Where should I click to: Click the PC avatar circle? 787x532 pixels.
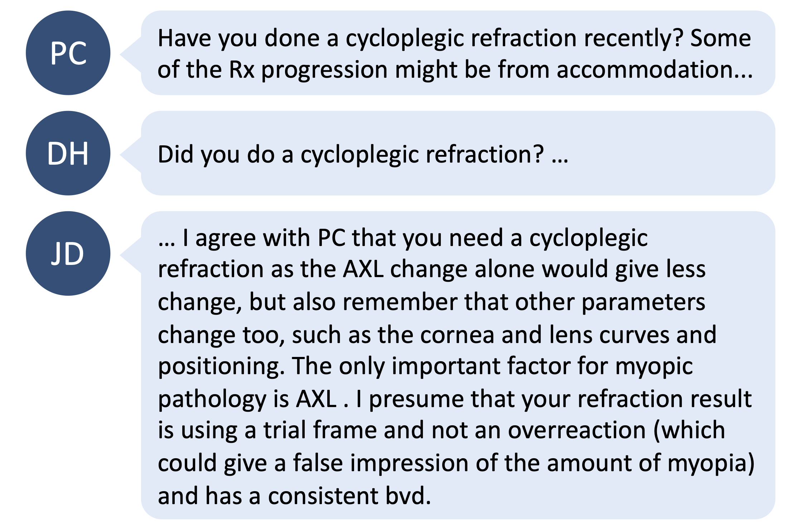pos(68,53)
